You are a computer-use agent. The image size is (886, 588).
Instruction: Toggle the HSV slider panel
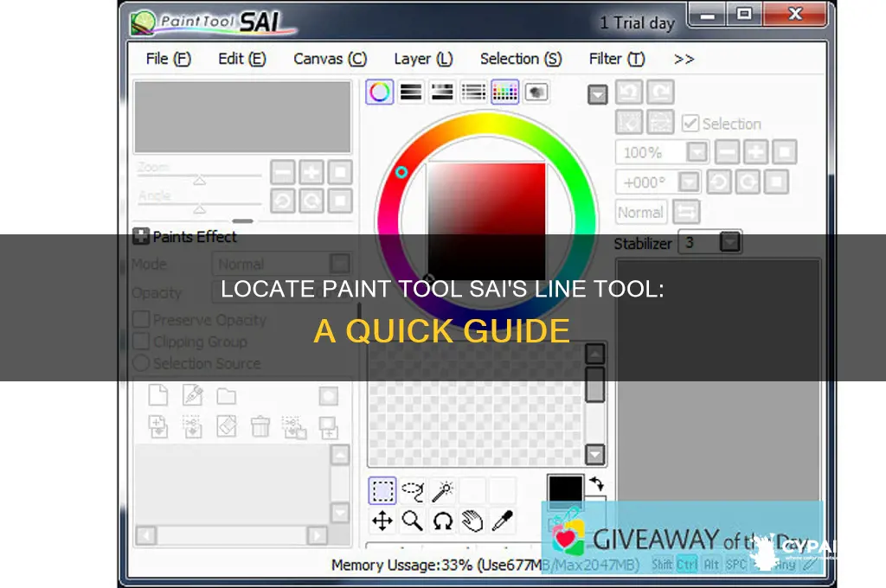(442, 92)
